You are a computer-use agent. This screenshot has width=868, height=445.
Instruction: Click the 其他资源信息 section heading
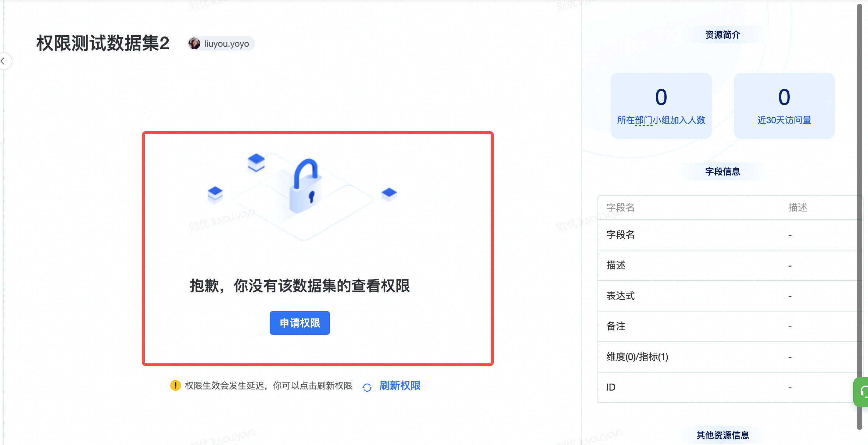(x=722, y=435)
